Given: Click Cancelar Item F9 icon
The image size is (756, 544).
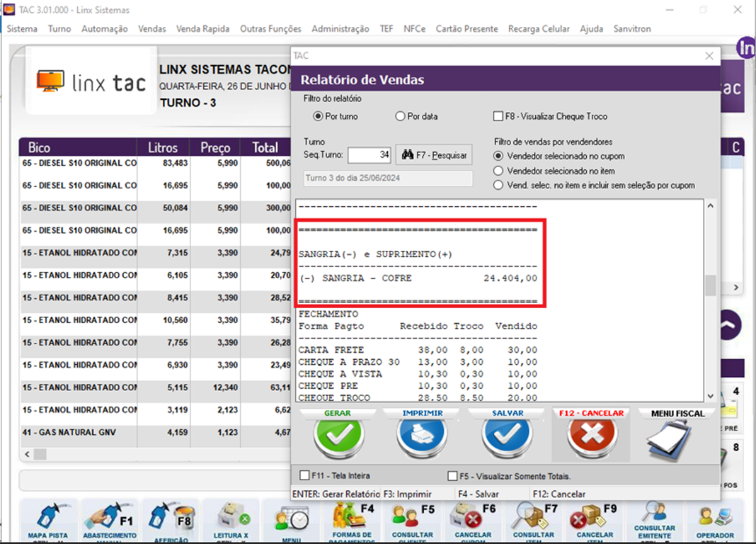Looking at the screenshot, I should pyautogui.click(x=595, y=520).
